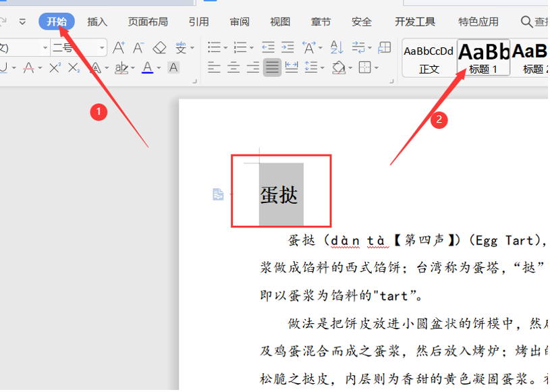Increase paragraph indent
The height and width of the screenshot is (392, 550).
pos(287,47)
